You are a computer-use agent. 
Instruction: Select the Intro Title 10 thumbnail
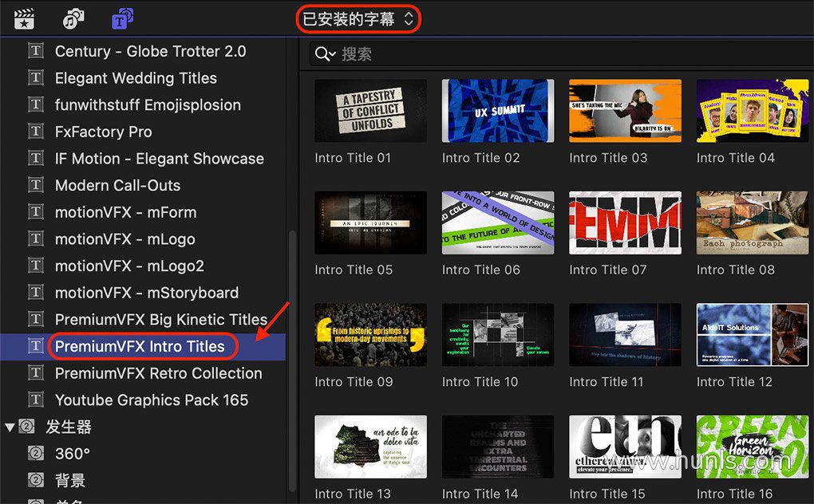498,334
